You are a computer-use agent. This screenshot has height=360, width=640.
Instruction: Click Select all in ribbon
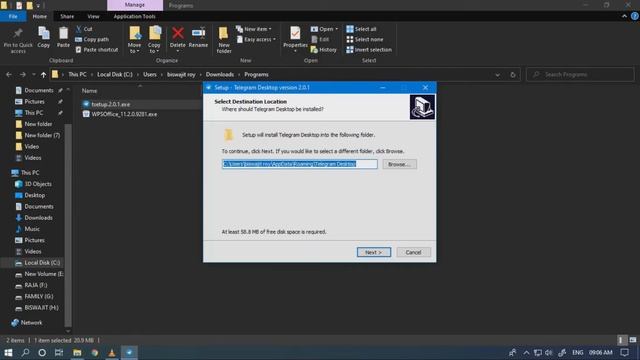[361, 29]
